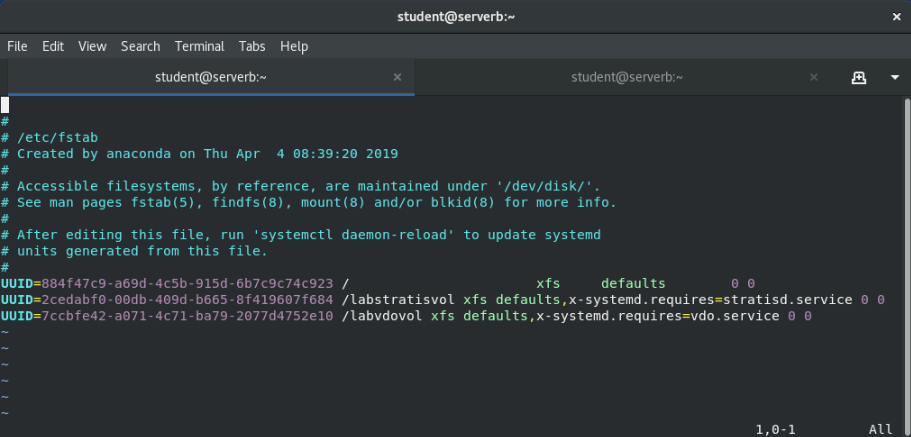Expand the tab list dropdown arrow
911x437 pixels.
pyautogui.click(x=894, y=77)
